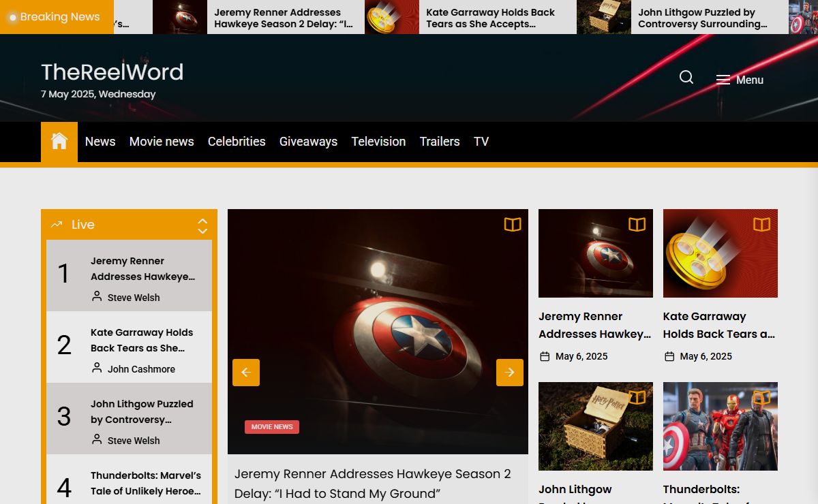Click May 6, 2025 date under Kate Garraway card

tap(706, 356)
